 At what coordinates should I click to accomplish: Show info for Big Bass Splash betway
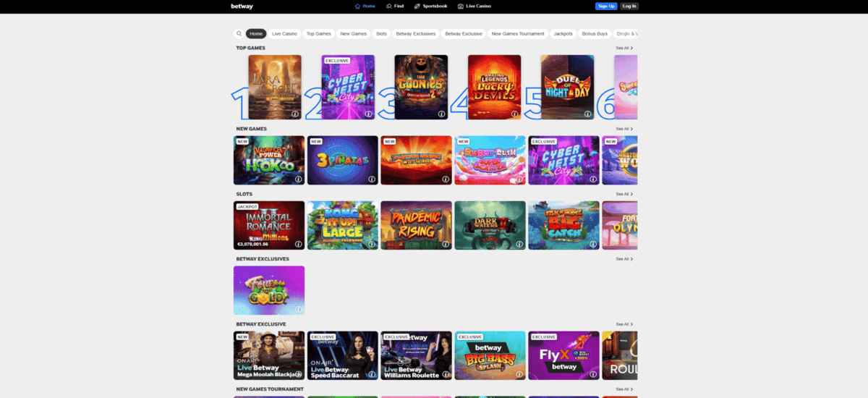(519, 374)
